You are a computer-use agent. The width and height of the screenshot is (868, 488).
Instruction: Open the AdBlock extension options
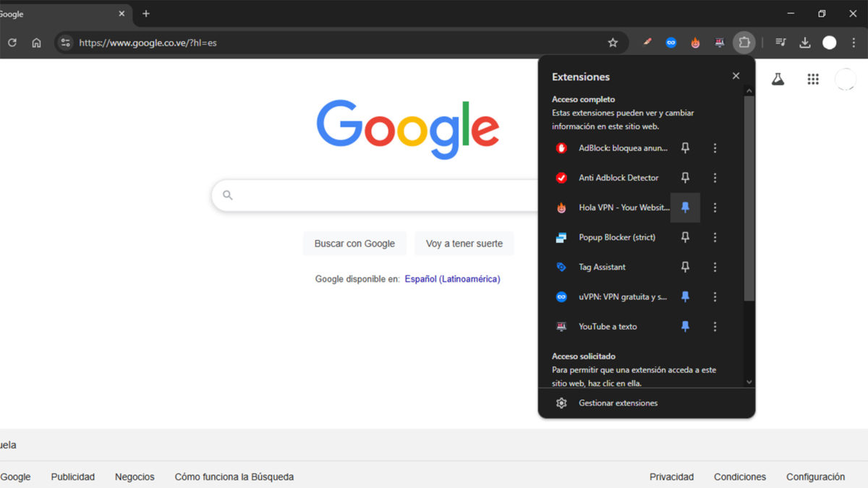tap(715, 147)
